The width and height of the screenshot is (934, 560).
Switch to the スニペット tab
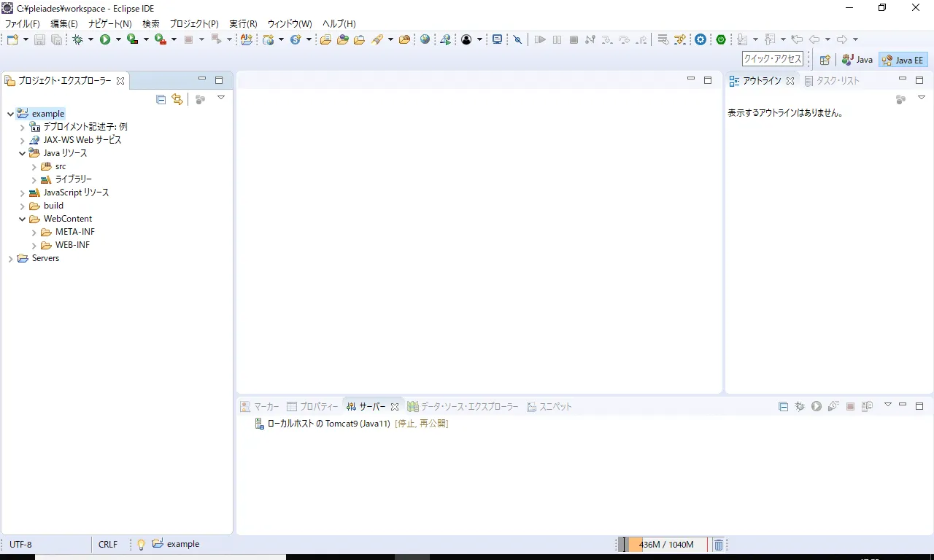[549, 407]
